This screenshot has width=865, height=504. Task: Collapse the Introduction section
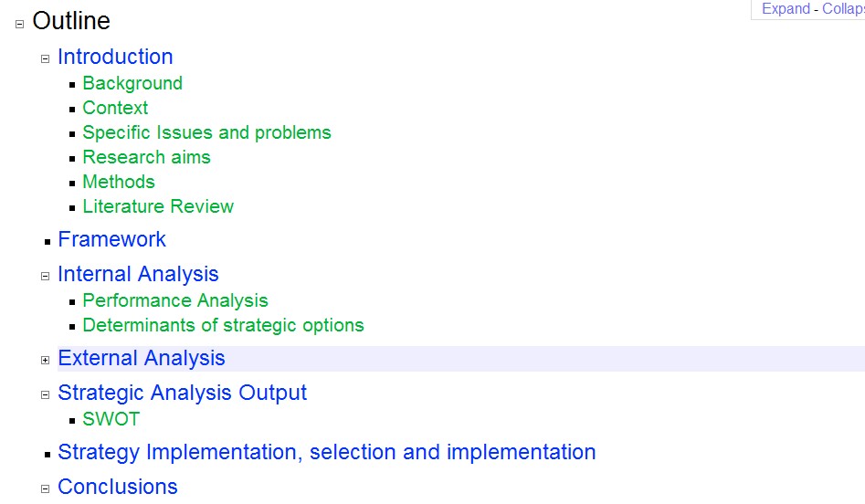[x=46, y=59]
